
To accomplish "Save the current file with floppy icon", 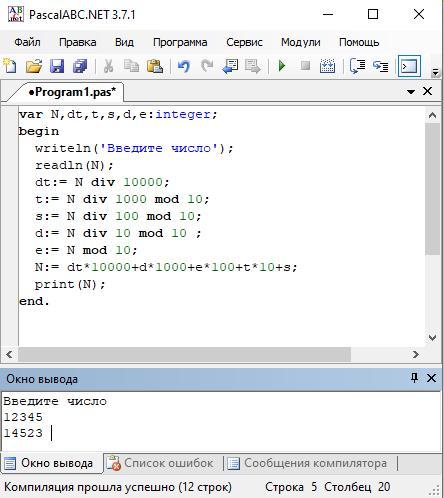I will (x=57, y=66).
